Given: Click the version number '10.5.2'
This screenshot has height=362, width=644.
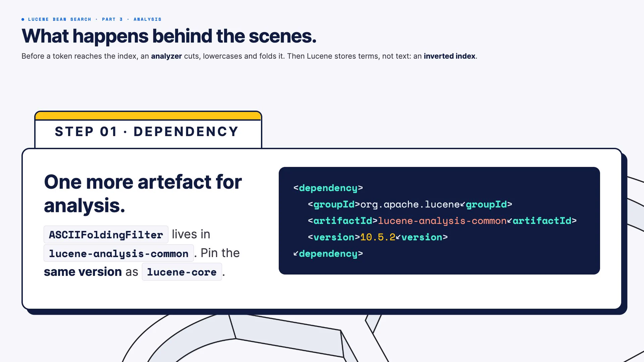Looking at the screenshot, I should click(x=378, y=237).
